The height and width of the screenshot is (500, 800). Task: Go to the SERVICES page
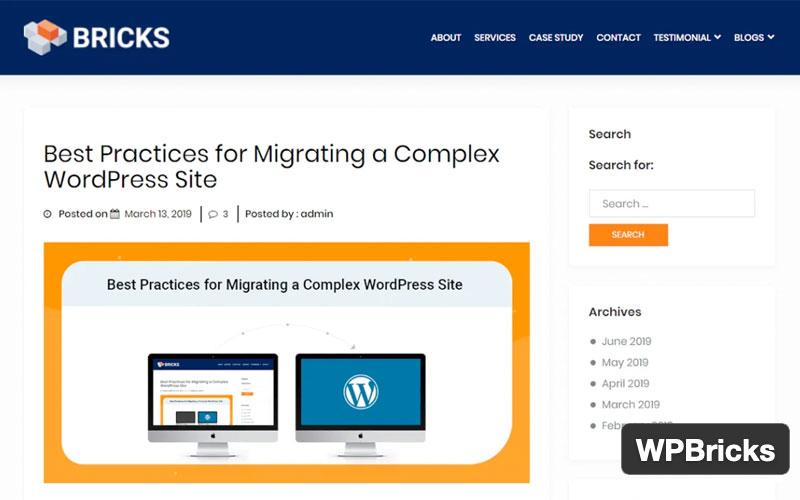(x=494, y=38)
